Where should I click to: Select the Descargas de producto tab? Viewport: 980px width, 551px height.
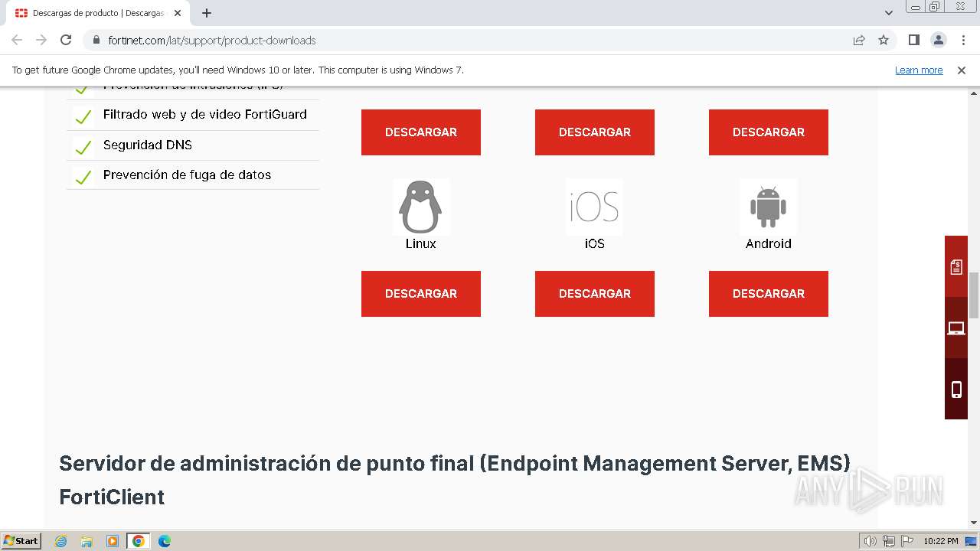(98, 13)
